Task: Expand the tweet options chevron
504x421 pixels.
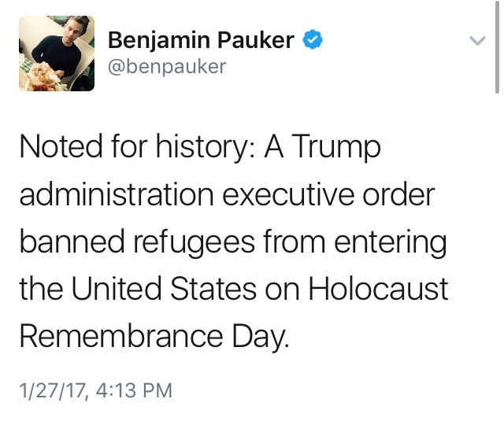Action: tap(477, 40)
